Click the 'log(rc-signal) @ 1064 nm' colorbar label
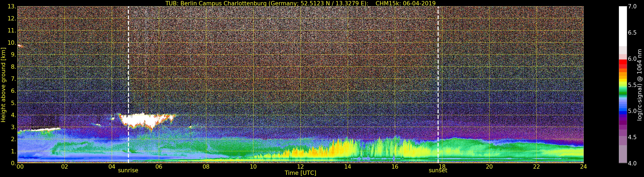The image size is (644, 177). pyautogui.click(x=639, y=85)
